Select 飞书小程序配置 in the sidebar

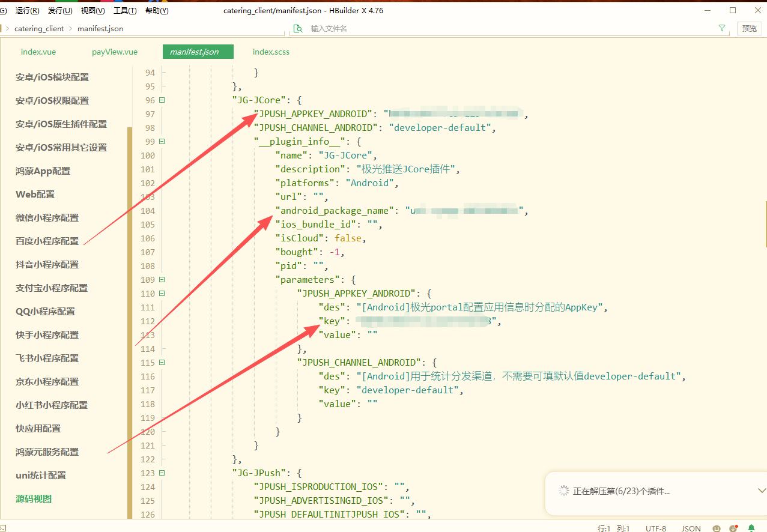point(47,358)
